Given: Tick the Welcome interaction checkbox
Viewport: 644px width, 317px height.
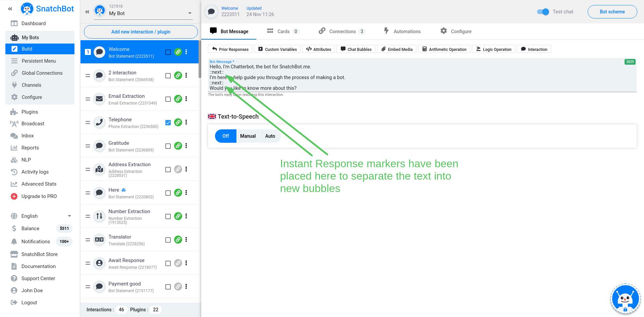Looking at the screenshot, I should [x=168, y=52].
